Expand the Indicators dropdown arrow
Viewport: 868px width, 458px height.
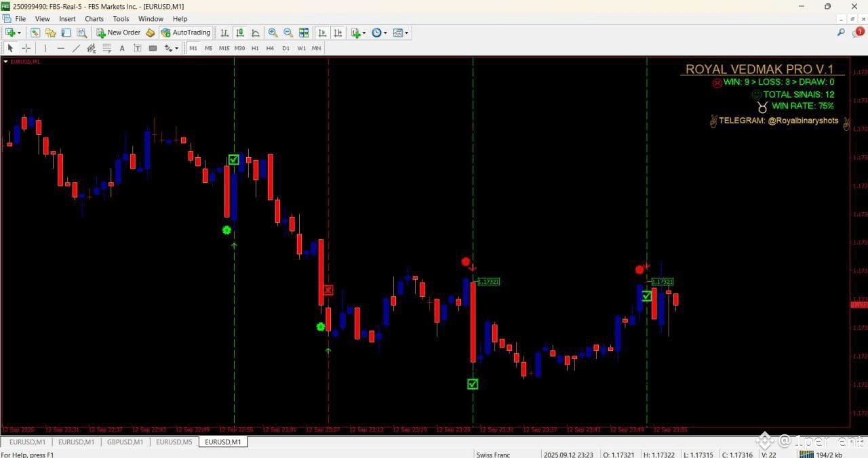364,33
